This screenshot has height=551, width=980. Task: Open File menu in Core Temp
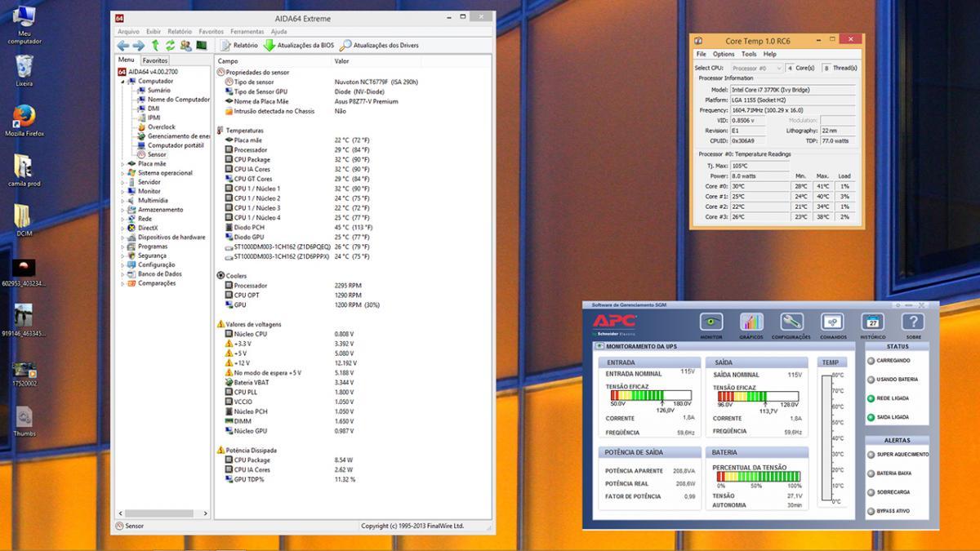click(x=701, y=54)
